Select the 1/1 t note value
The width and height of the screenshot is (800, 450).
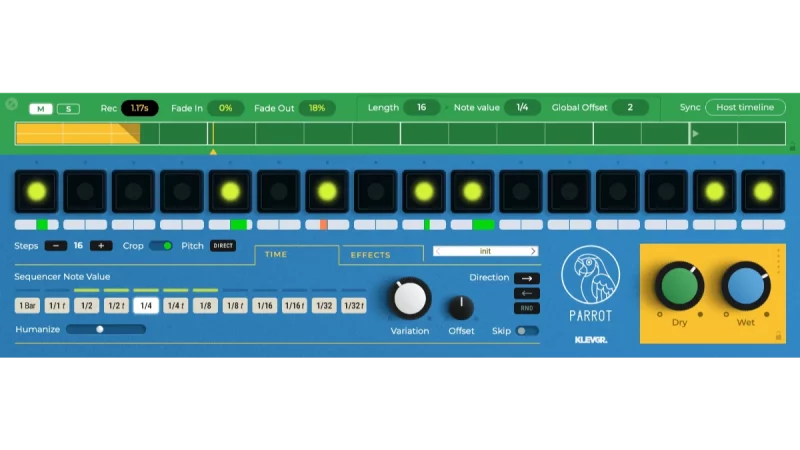tap(57, 306)
